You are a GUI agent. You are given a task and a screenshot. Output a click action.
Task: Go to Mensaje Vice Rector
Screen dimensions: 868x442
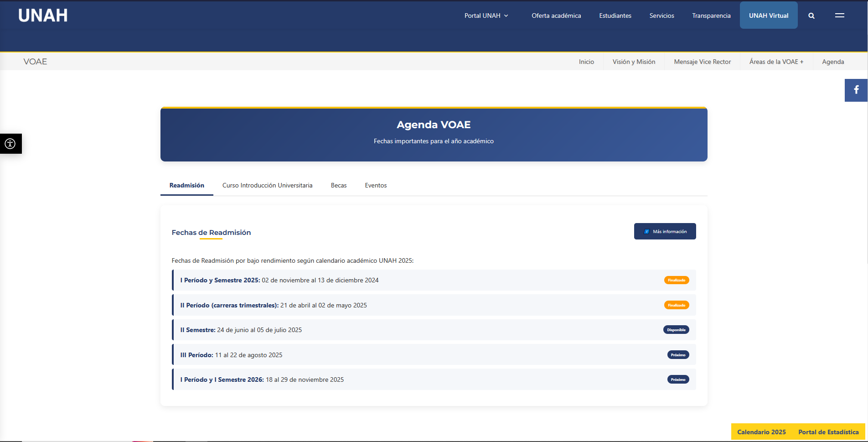[702, 62]
